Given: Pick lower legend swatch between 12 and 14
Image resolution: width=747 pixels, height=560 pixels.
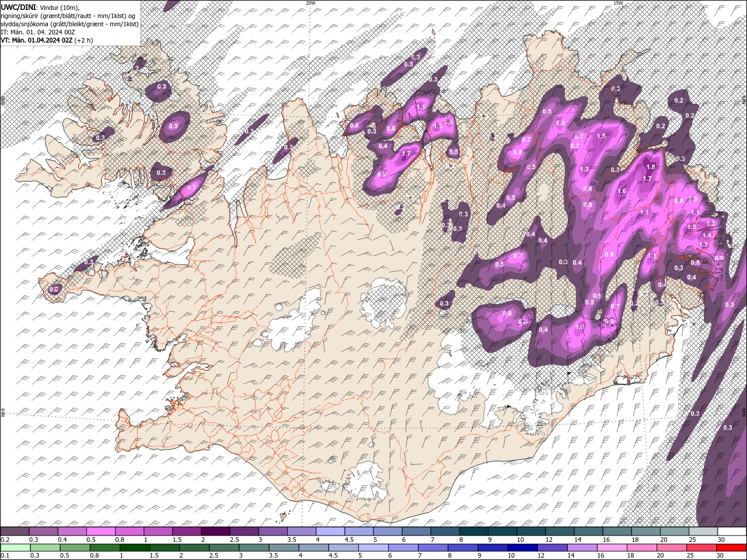Looking at the screenshot, I should pos(552,548).
